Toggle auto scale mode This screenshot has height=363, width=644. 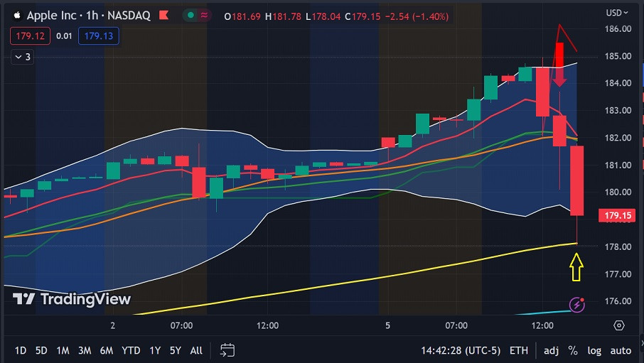coord(621,350)
